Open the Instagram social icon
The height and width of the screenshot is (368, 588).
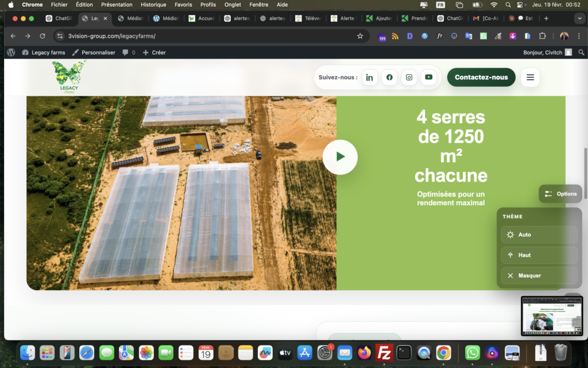pyautogui.click(x=409, y=77)
